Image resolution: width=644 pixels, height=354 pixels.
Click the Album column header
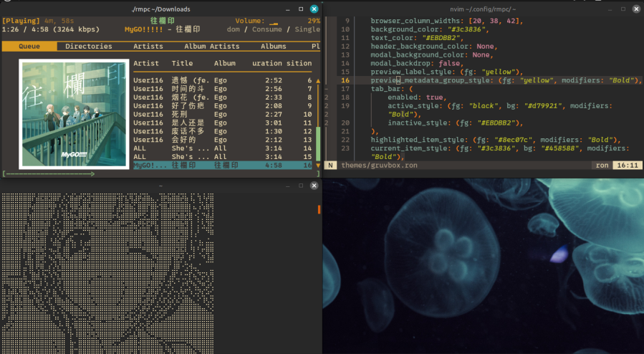pyautogui.click(x=225, y=63)
